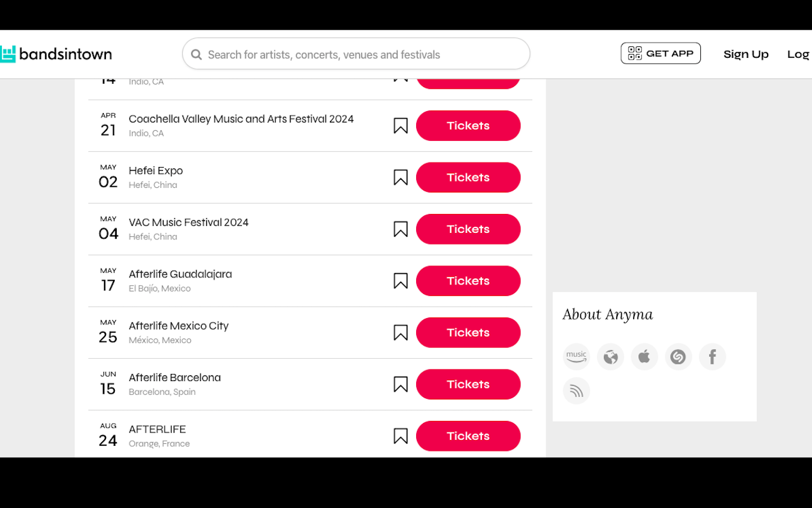The image size is (812, 508).
Task: Open Anyma's Apple Music icon
Action: (x=645, y=357)
